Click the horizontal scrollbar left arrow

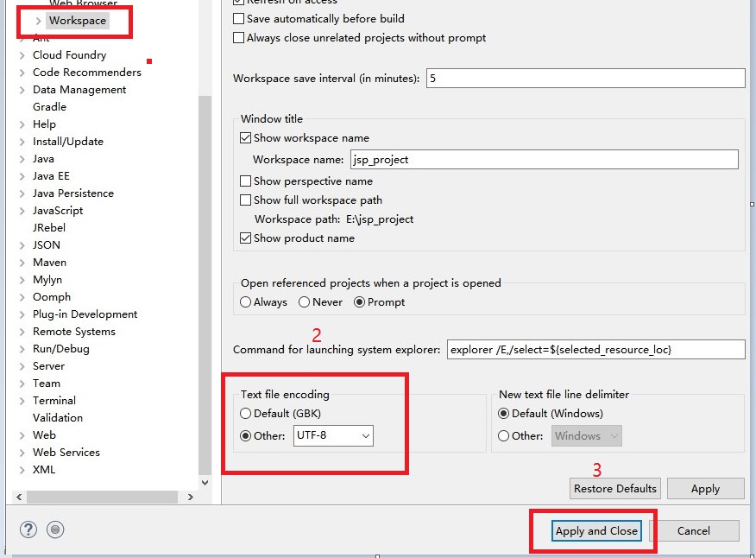click(19, 498)
